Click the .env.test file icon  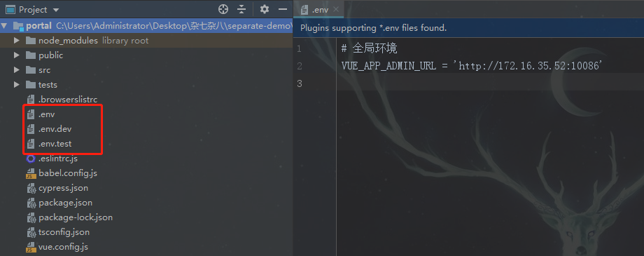30,144
